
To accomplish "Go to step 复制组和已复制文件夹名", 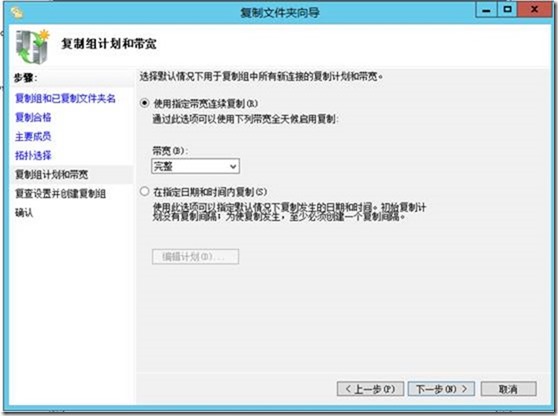I will click(65, 98).
